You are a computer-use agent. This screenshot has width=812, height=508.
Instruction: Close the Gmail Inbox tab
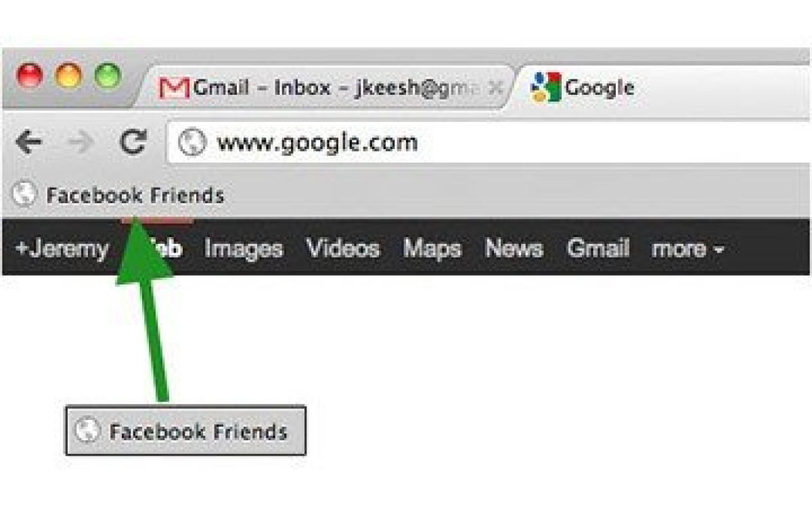(496, 87)
